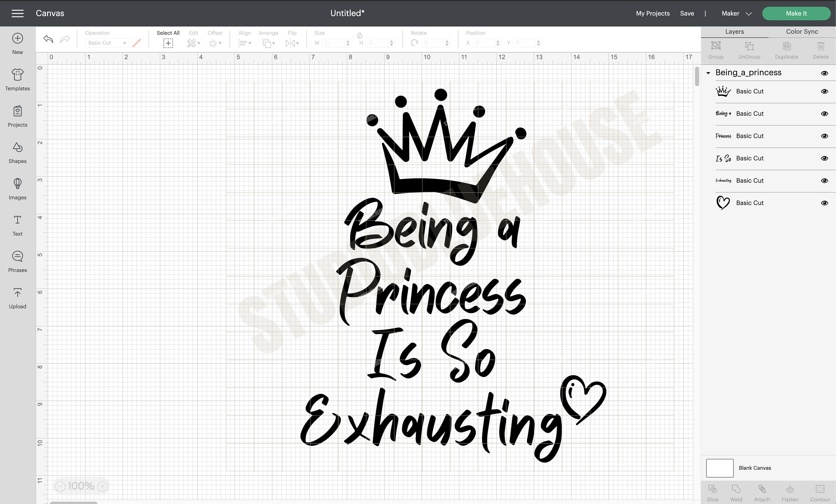Browse the Phrases library
Screen dimensions: 836x504
point(17,261)
